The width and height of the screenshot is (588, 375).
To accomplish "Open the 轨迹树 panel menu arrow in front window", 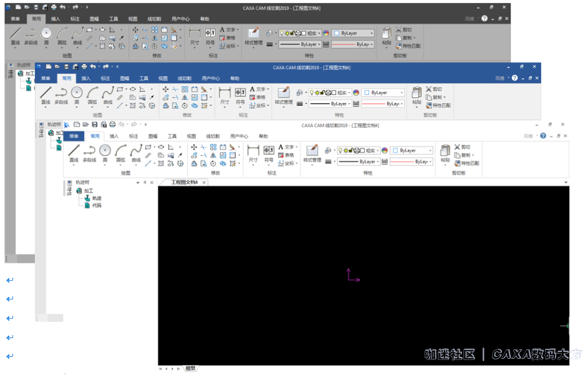I will tap(138, 183).
